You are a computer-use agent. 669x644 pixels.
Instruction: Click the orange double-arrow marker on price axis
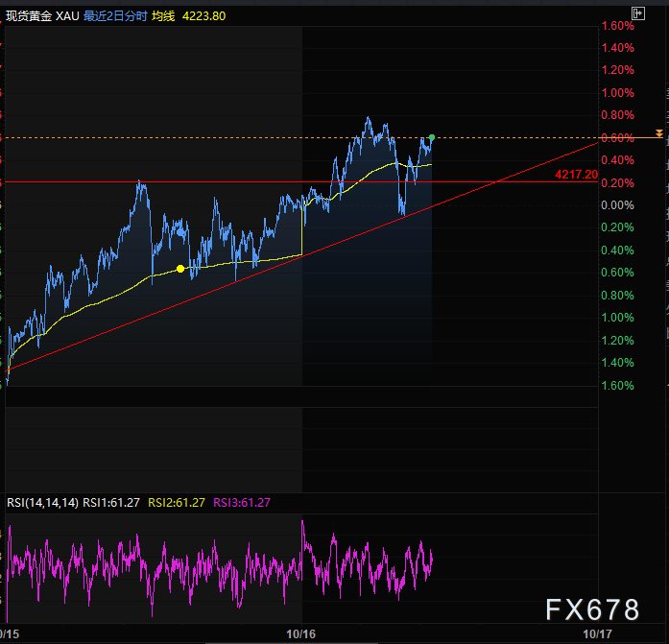point(658,133)
